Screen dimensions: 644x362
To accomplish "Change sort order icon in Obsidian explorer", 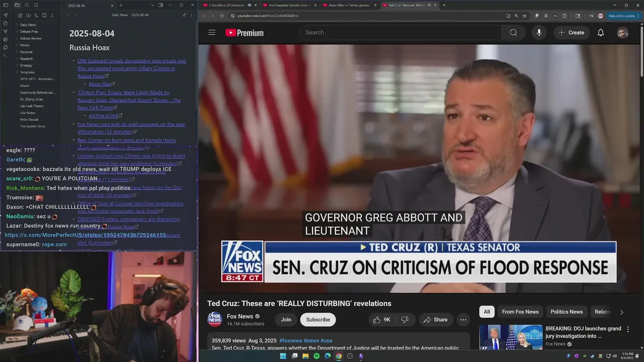I will pos(36,15).
